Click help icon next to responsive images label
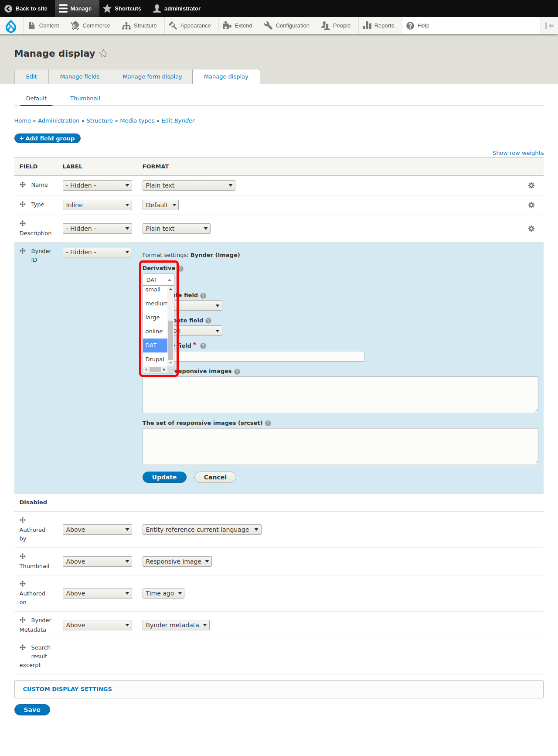The height and width of the screenshot is (756, 558). tap(237, 372)
